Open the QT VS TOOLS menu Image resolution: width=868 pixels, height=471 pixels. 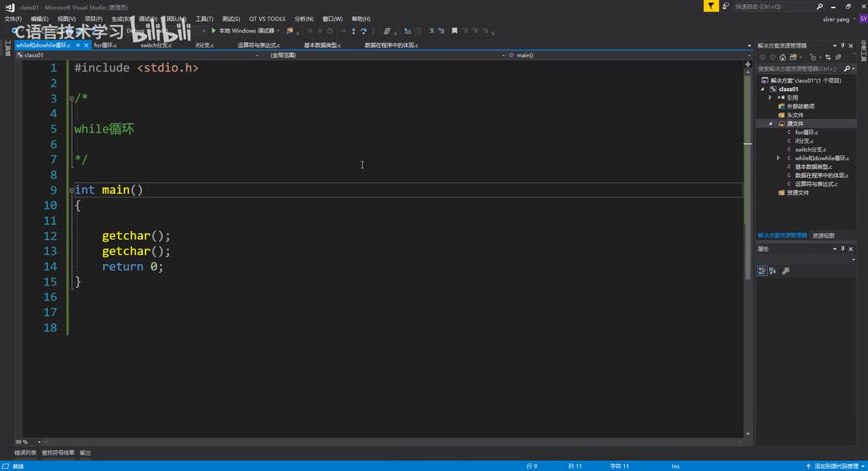click(x=267, y=19)
